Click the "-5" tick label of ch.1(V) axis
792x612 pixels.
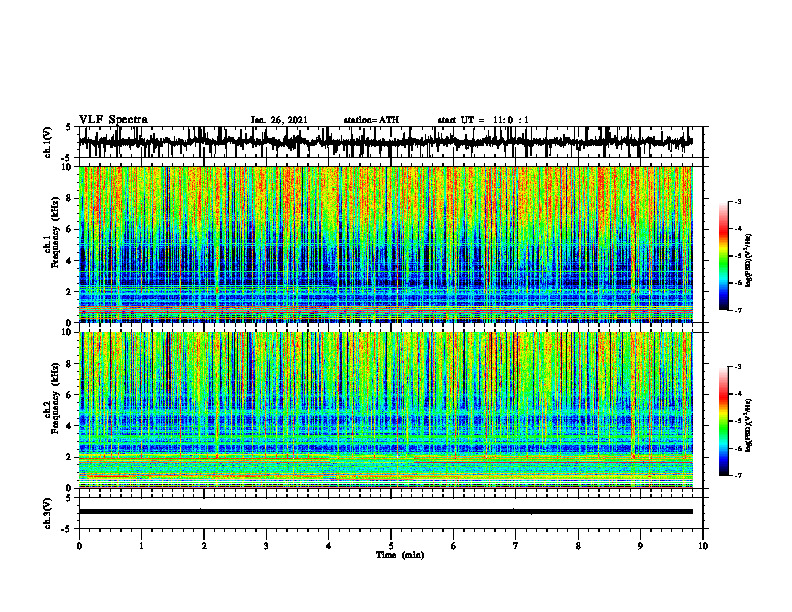68,158
